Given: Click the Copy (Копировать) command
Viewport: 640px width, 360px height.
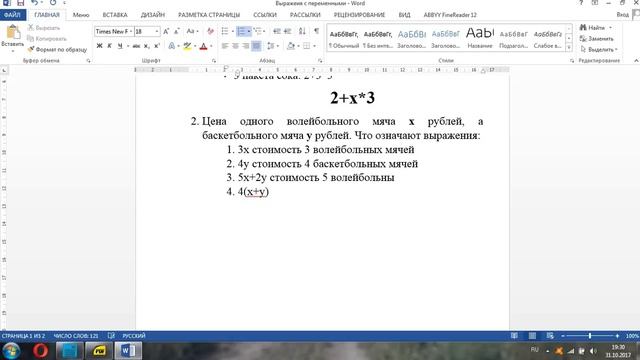Looking at the screenshot, I should 47,38.
